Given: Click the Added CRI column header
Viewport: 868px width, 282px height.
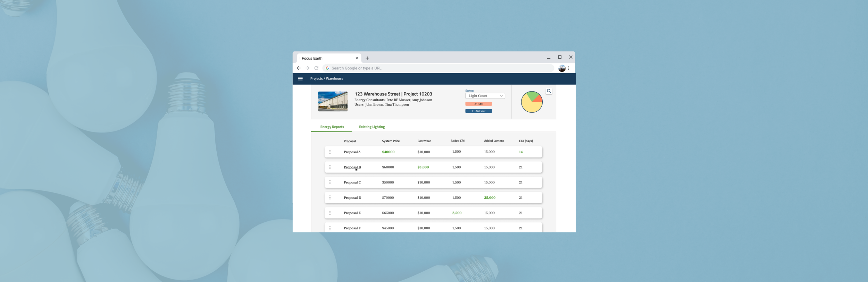Looking at the screenshot, I should (x=457, y=141).
